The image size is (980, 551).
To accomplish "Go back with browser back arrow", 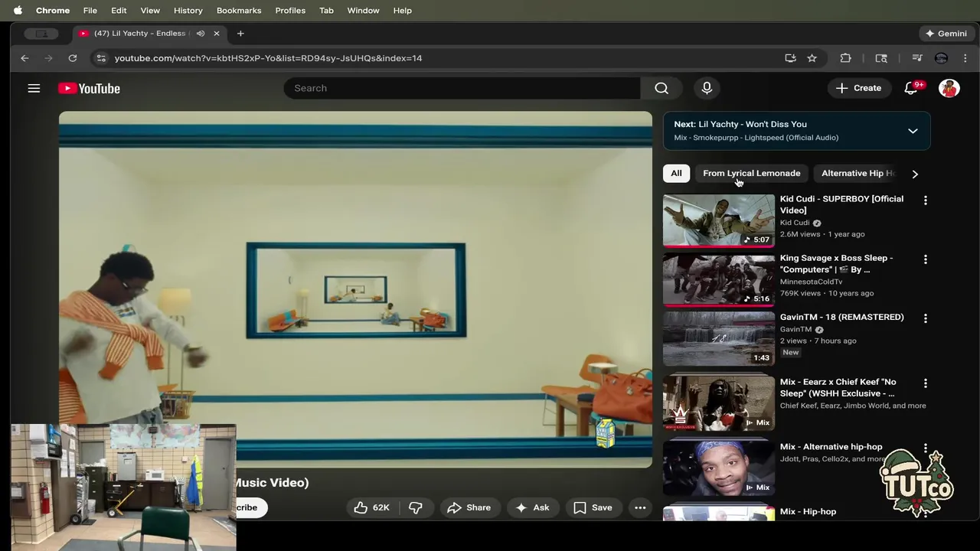I will [24, 58].
